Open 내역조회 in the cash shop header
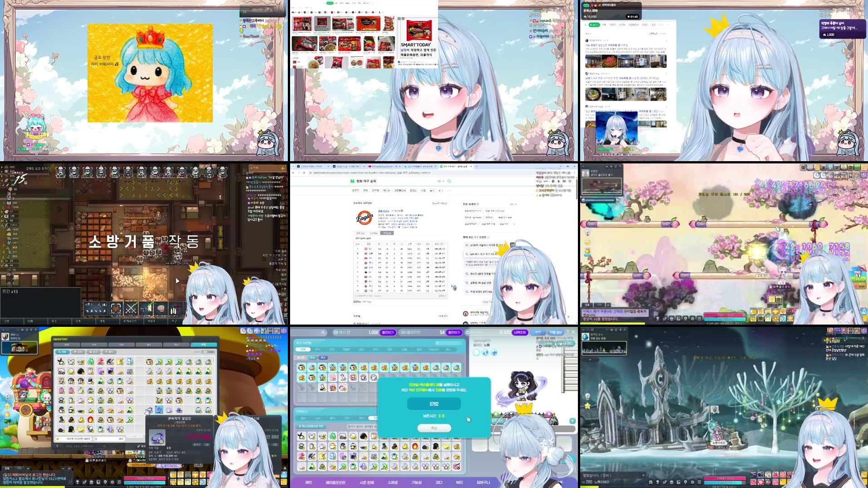 click(x=519, y=332)
